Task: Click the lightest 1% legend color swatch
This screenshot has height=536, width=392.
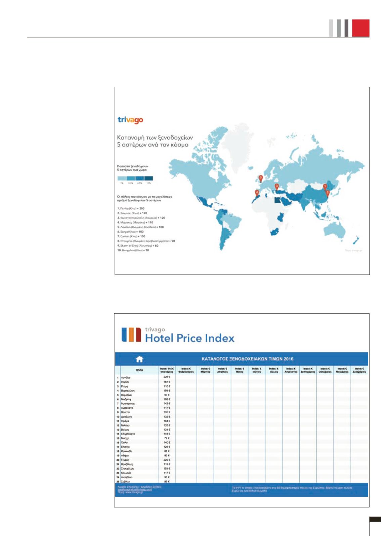Action: pyautogui.click(x=122, y=178)
